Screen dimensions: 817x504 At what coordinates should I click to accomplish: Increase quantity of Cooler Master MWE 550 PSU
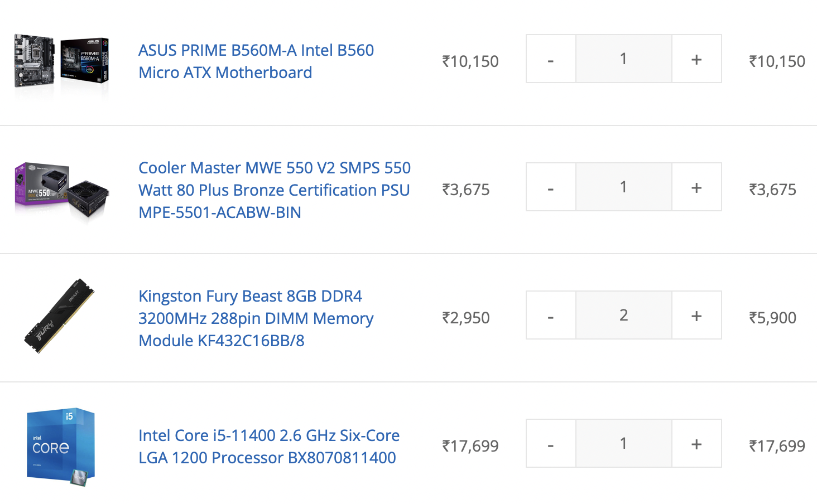click(x=696, y=187)
